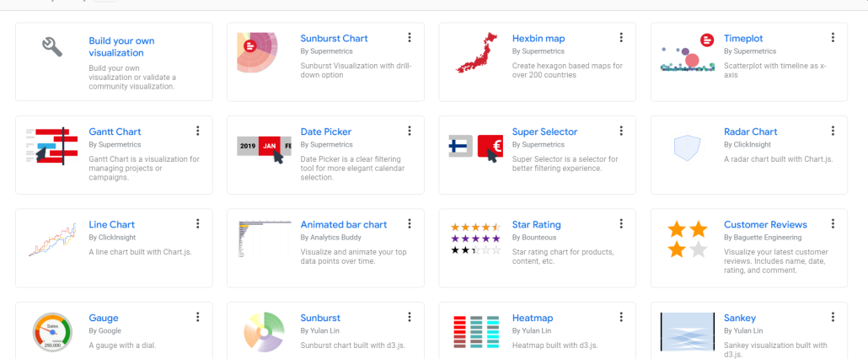Viewport: 868px width, 359px height.
Task: Open the three-dot menu for Sankey
Action: [x=833, y=317]
